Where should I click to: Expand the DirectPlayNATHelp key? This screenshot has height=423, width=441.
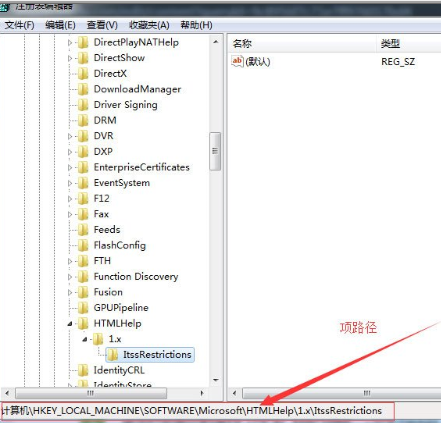pyautogui.click(x=70, y=42)
